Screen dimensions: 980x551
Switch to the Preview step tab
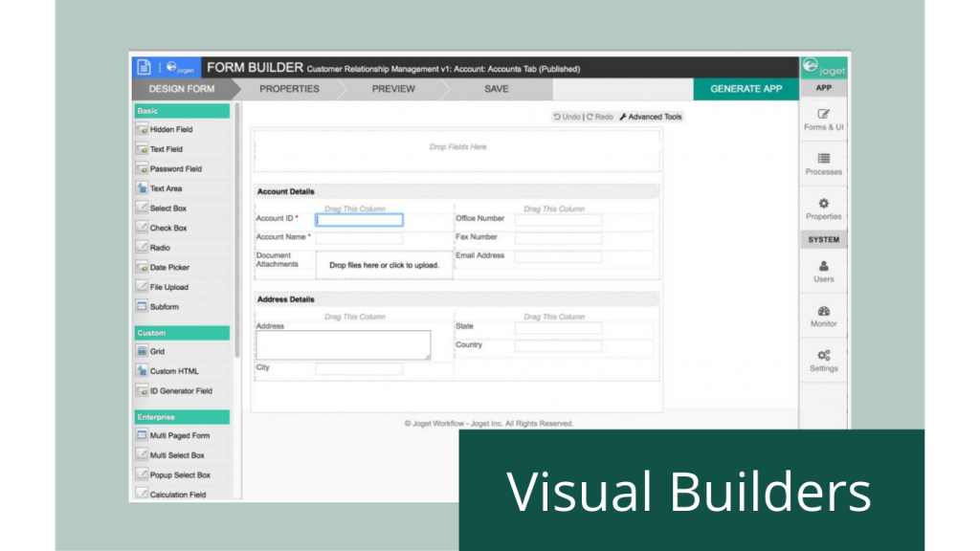pyautogui.click(x=393, y=89)
